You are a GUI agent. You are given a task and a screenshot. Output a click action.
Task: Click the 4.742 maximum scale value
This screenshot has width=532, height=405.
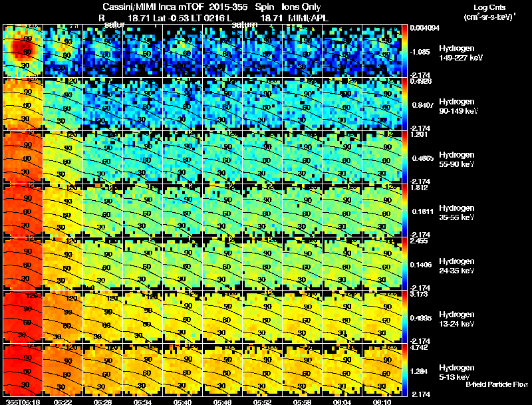419,347
